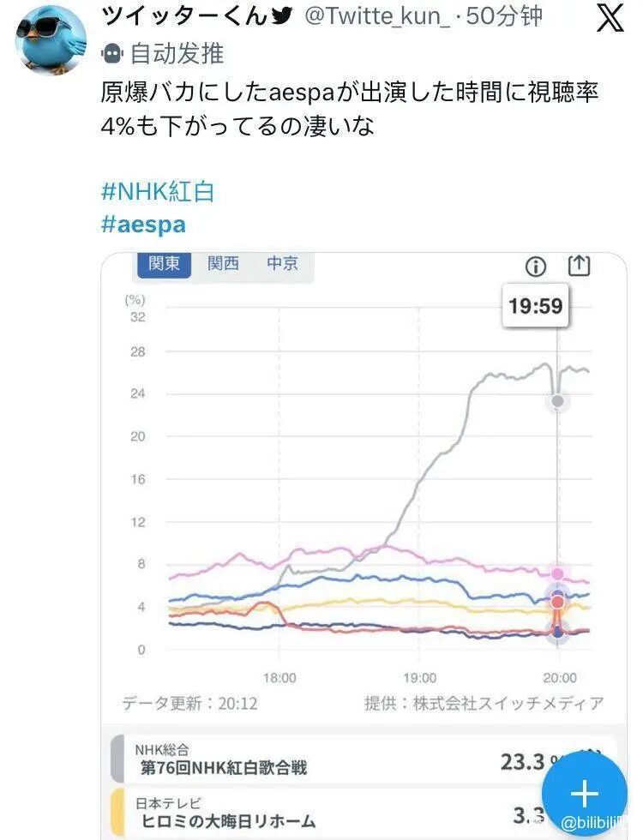Click the gray NHK総合 channel color bar

point(117,760)
